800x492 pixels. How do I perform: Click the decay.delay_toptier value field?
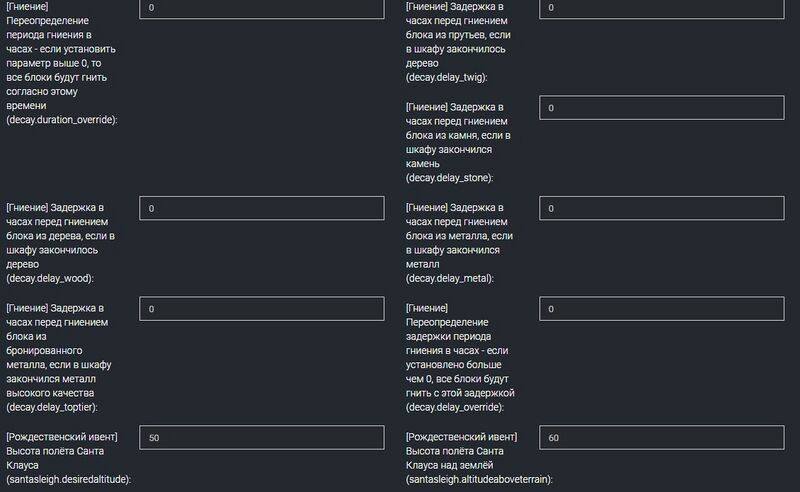(x=262, y=309)
